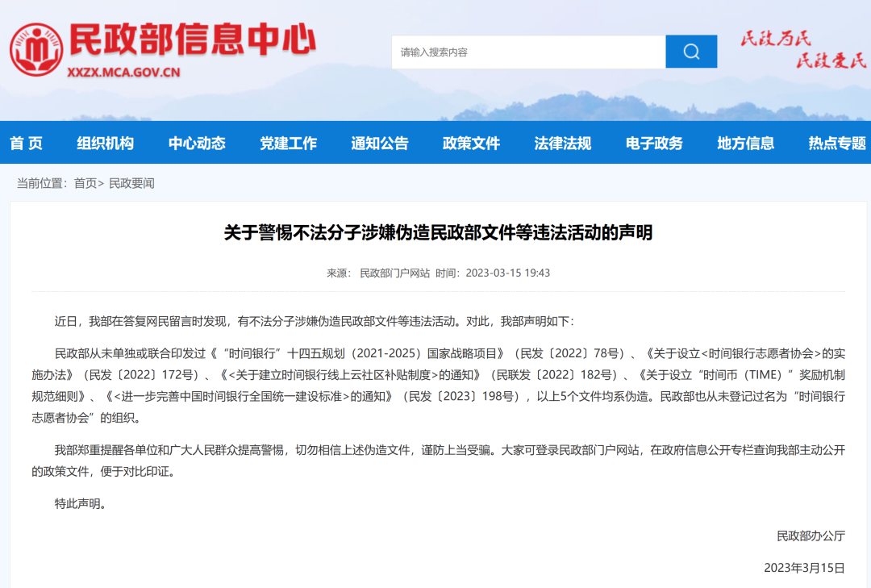Click the search magnifier icon
Screen dimensions: 871x588
pos(690,51)
